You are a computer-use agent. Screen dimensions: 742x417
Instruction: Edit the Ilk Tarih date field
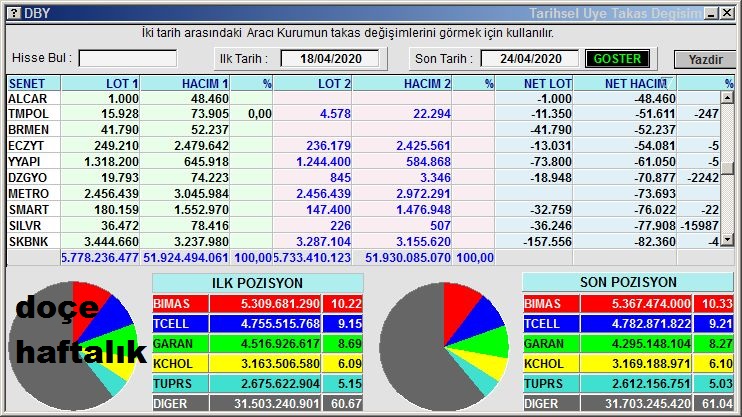coord(330,59)
